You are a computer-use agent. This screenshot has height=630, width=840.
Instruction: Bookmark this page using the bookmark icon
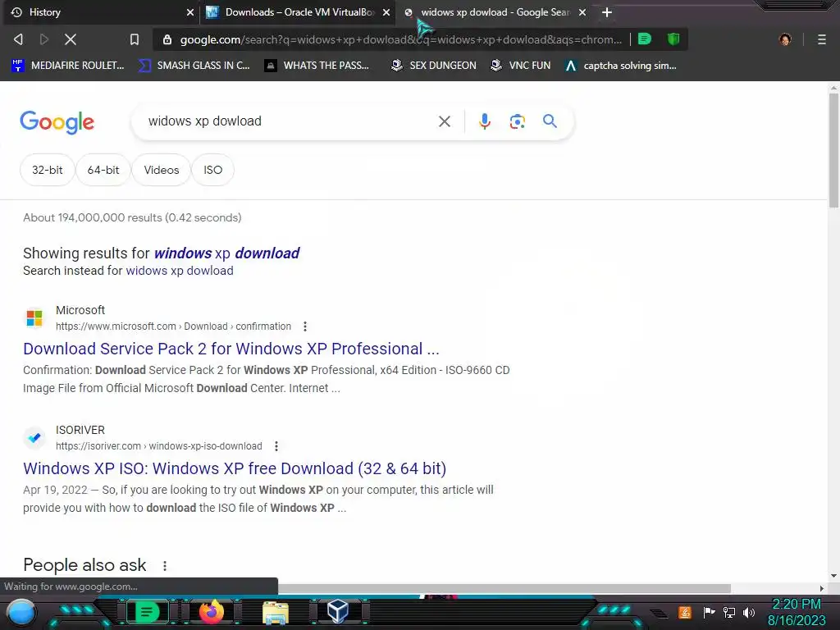135,39
